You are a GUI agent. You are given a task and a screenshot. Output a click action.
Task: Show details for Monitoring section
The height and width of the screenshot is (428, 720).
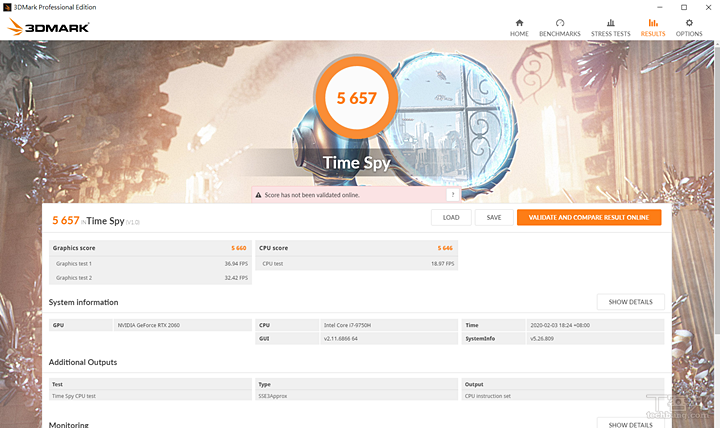(x=630, y=424)
